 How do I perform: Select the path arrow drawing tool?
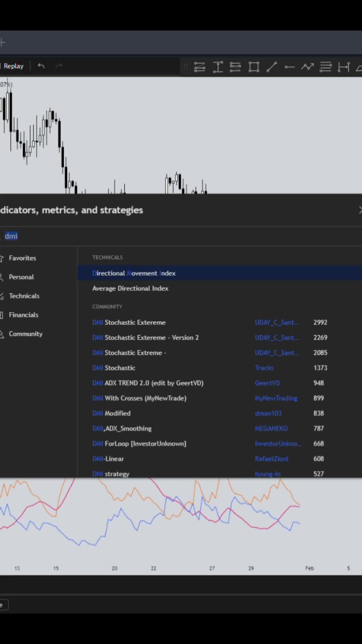point(307,67)
